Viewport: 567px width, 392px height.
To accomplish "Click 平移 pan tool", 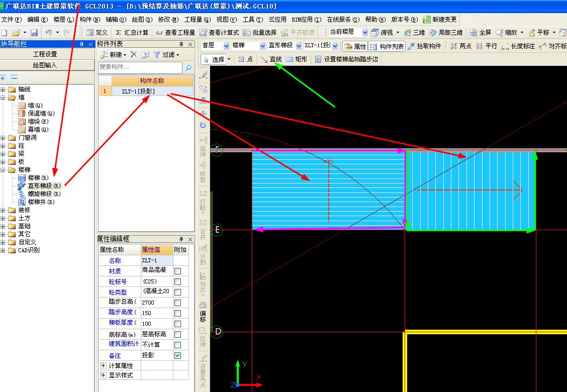I will click(539, 33).
